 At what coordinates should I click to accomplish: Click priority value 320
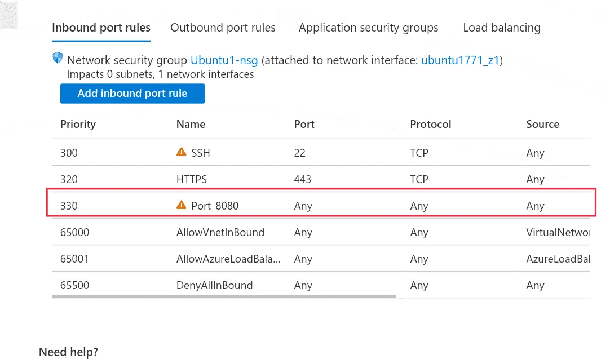[x=69, y=179]
